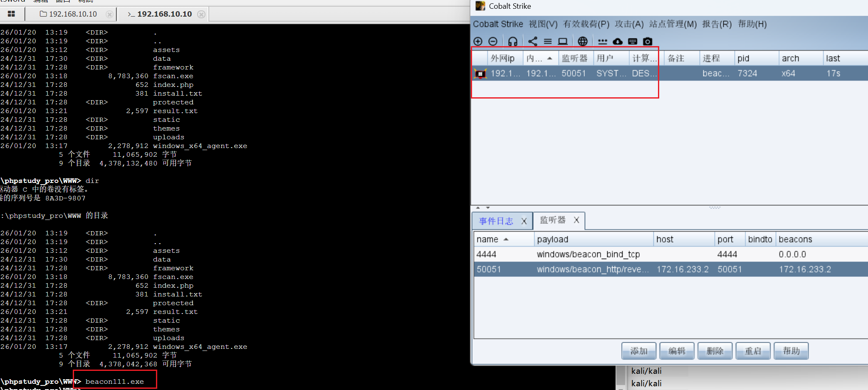Click the windows/beacon_bind_tcp payload cell
Screen dimensions: 868x390
[x=594, y=254]
